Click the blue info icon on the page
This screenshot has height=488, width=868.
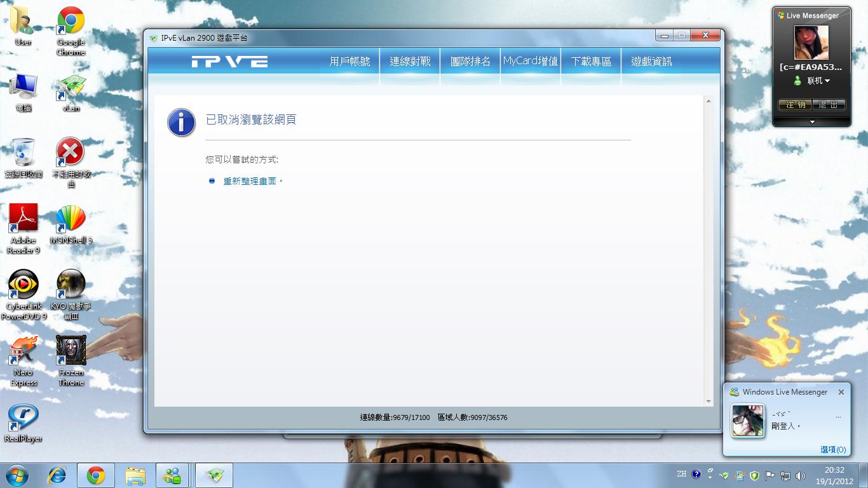181,122
